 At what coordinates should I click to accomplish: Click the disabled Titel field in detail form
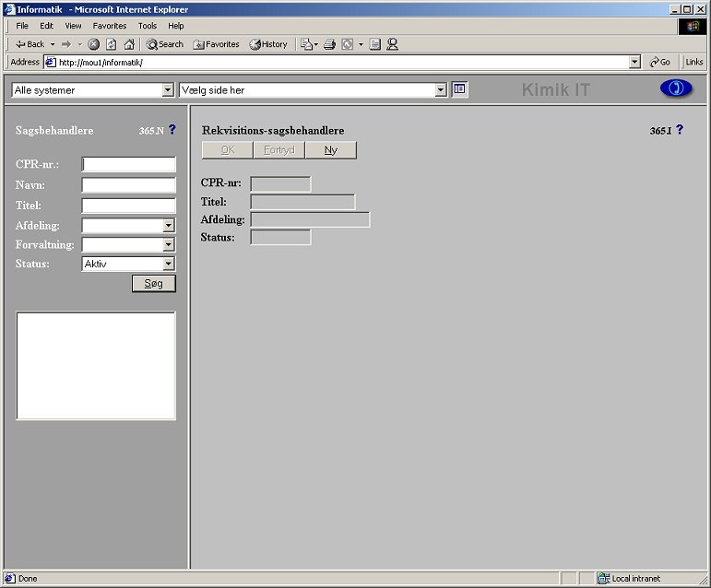(x=302, y=202)
